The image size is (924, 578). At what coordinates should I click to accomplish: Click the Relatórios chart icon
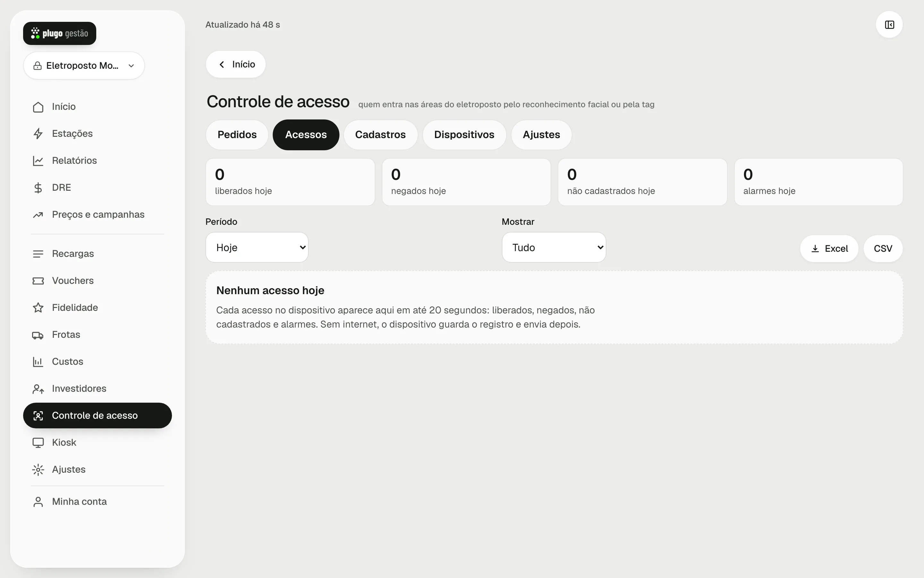click(38, 161)
